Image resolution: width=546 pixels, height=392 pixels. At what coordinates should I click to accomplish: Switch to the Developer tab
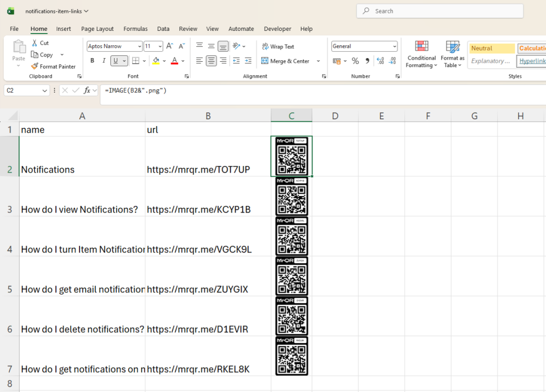[x=277, y=29]
